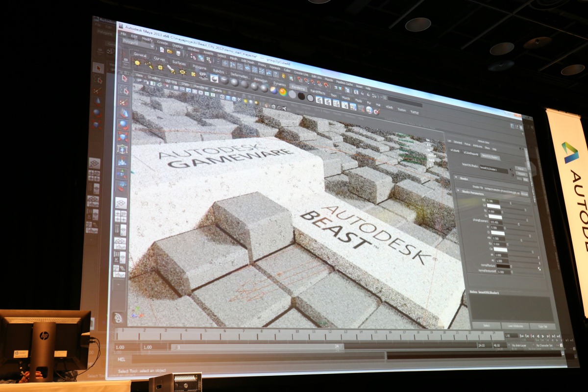Viewport: 588px width, 392px height.
Task: Open the viewport View menu
Action: [139, 76]
